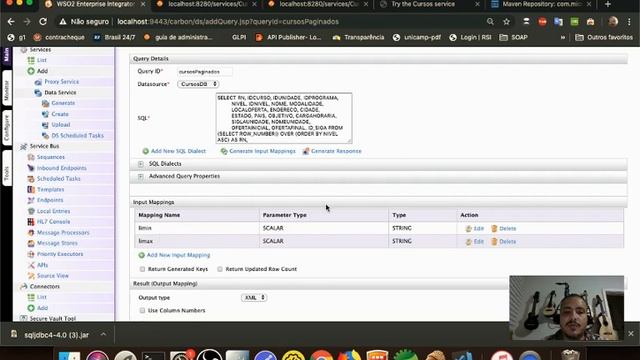Click the Secure Vault Tool item

[52, 318]
